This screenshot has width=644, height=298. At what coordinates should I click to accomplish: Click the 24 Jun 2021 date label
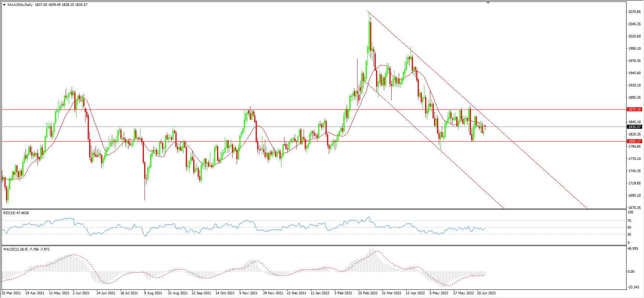click(x=106, y=293)
